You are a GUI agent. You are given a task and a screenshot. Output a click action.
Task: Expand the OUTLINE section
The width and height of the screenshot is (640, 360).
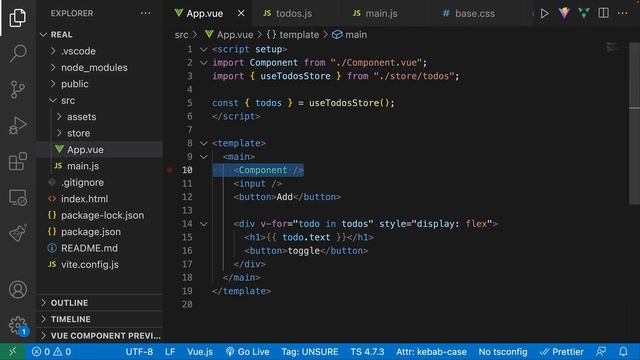[x=100, y=302]
